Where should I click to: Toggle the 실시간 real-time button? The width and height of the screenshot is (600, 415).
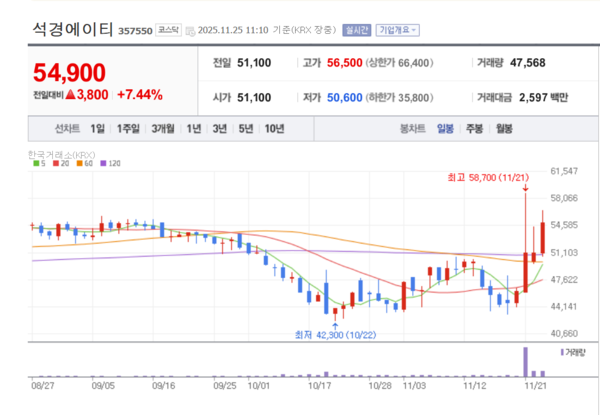(355, 32)
